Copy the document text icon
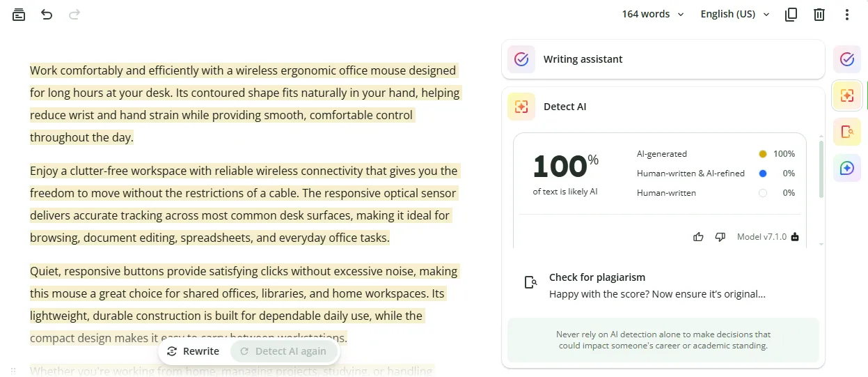The height and width of the screenshot is (377, 868). pyautogui.click(x=791, y=15)
